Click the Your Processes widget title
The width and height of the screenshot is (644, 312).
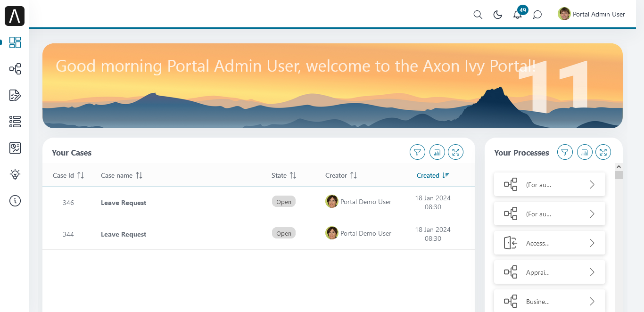pos(521,153)
